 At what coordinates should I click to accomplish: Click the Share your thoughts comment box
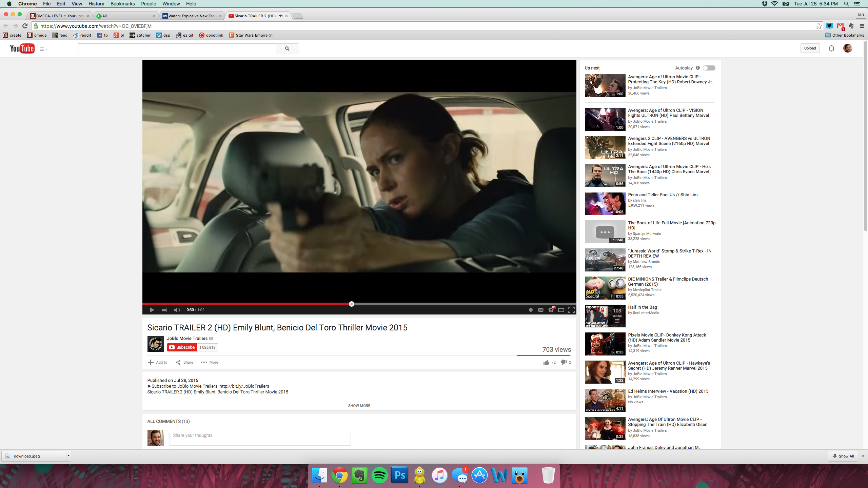[x=260, y=438]
